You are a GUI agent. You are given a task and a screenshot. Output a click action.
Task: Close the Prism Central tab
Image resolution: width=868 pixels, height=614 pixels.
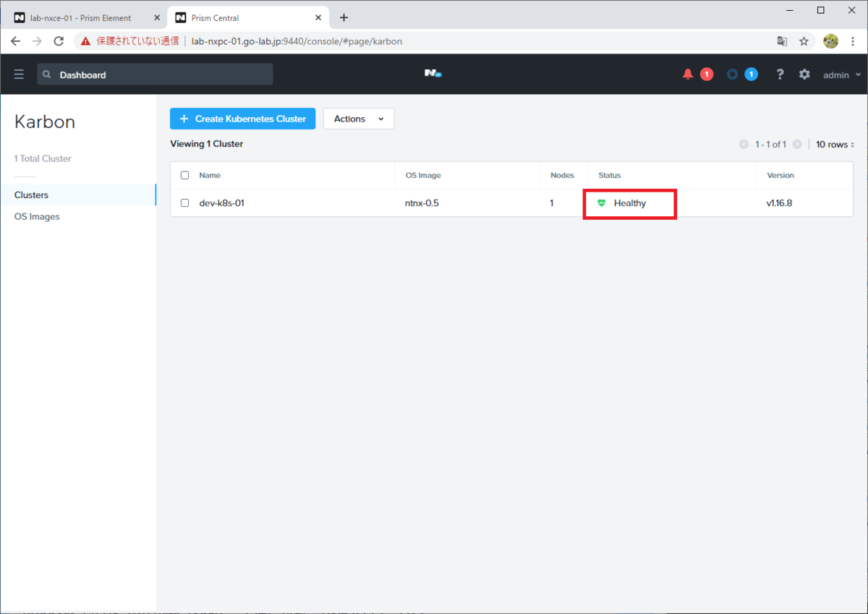318,17
